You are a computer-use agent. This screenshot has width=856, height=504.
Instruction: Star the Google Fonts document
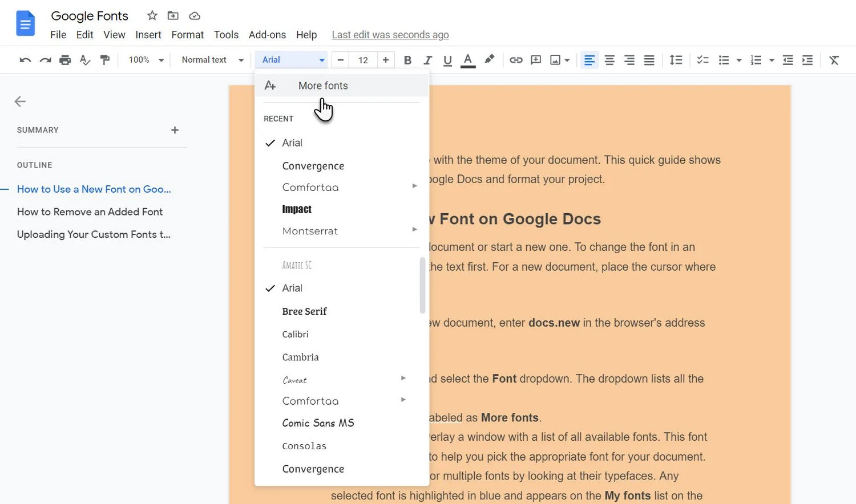(x=152, y=16)
